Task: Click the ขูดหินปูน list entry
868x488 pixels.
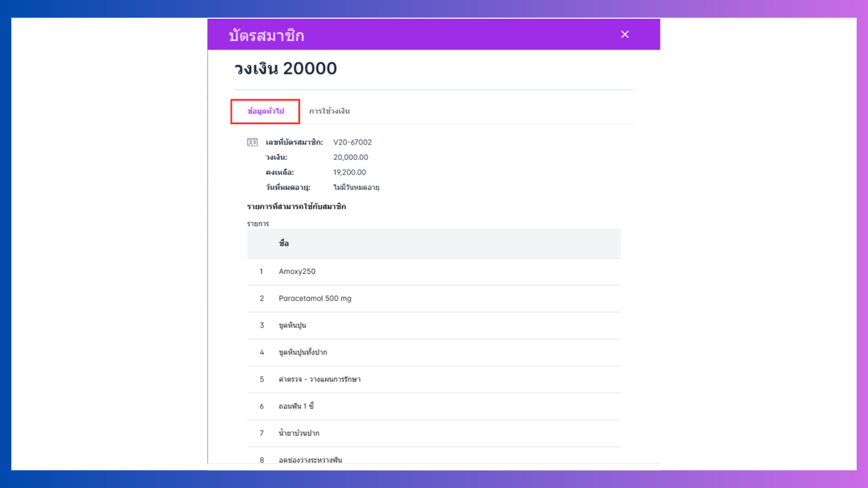Action: click(292, 326)
